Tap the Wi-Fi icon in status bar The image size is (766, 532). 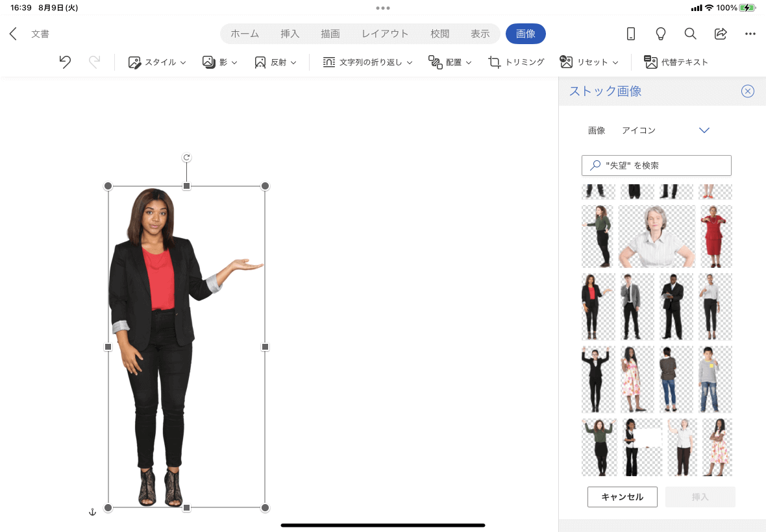[x=709, y=8]
